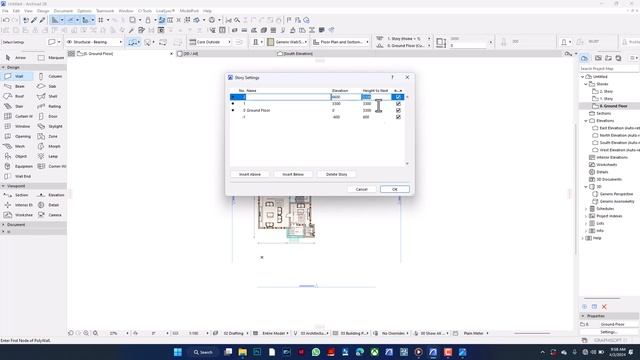Switch to South Elevation tab
Image resolution: width=640 pixels, height=360 pixels.
coord(298,54)
